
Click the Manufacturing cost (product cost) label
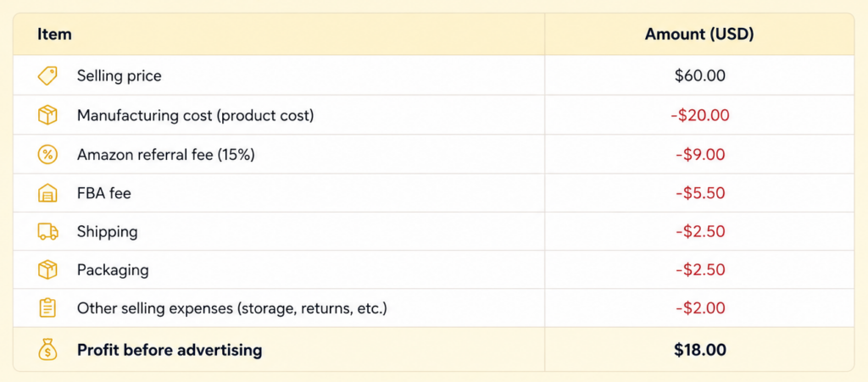click(x=196, y=115)
